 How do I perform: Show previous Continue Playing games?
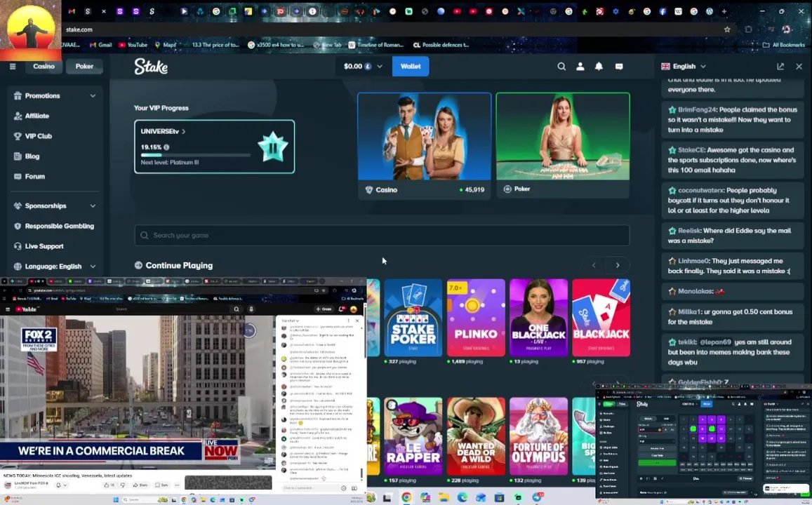[594, 265]
